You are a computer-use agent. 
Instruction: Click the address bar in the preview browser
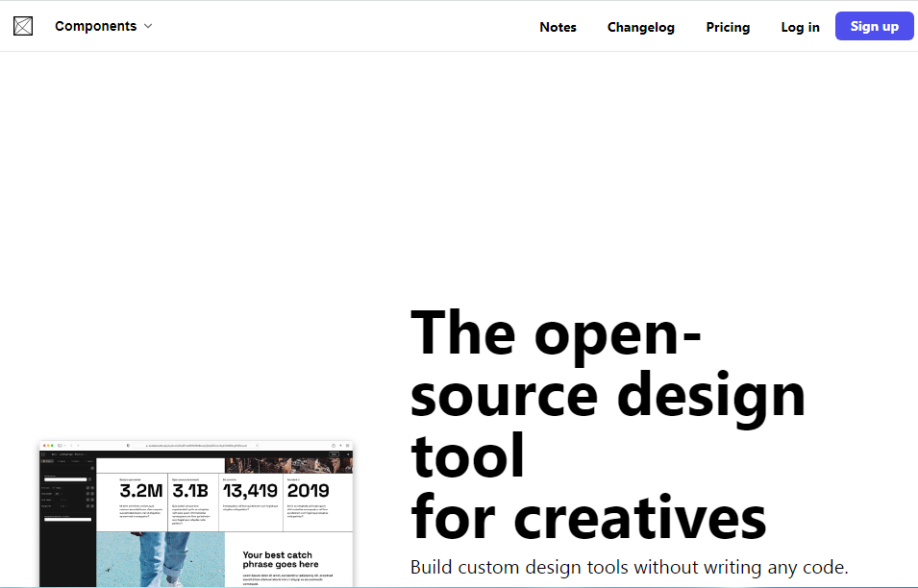[197, 446]
